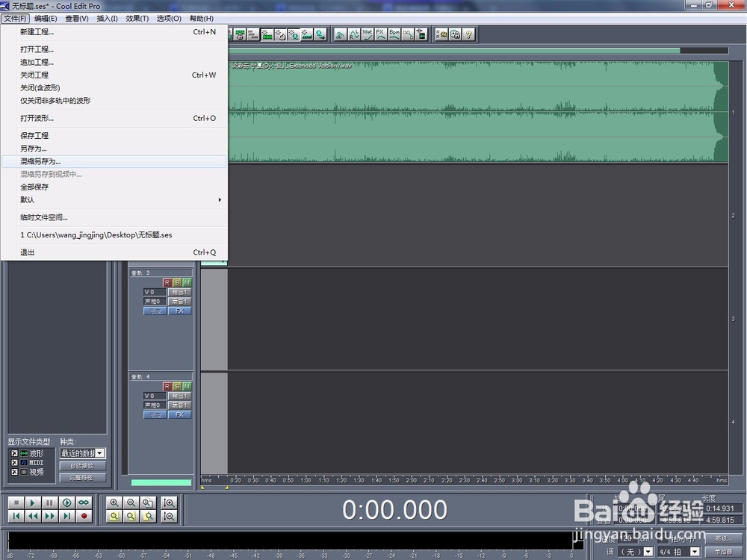Click the Rewind button
Viewport: 747px width, 560px height.
coord(33,516)
